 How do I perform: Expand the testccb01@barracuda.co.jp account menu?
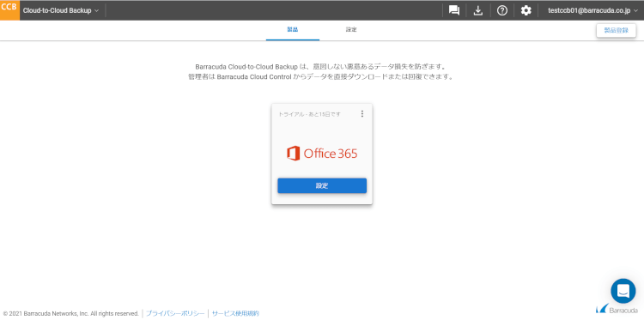pos(592,10)
